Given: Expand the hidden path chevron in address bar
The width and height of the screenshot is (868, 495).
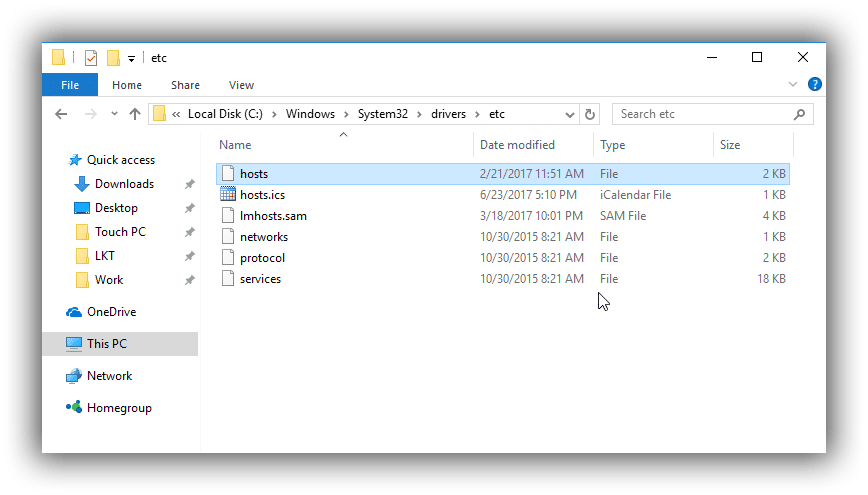Looking at the screenshot, I should click(176, 114).
